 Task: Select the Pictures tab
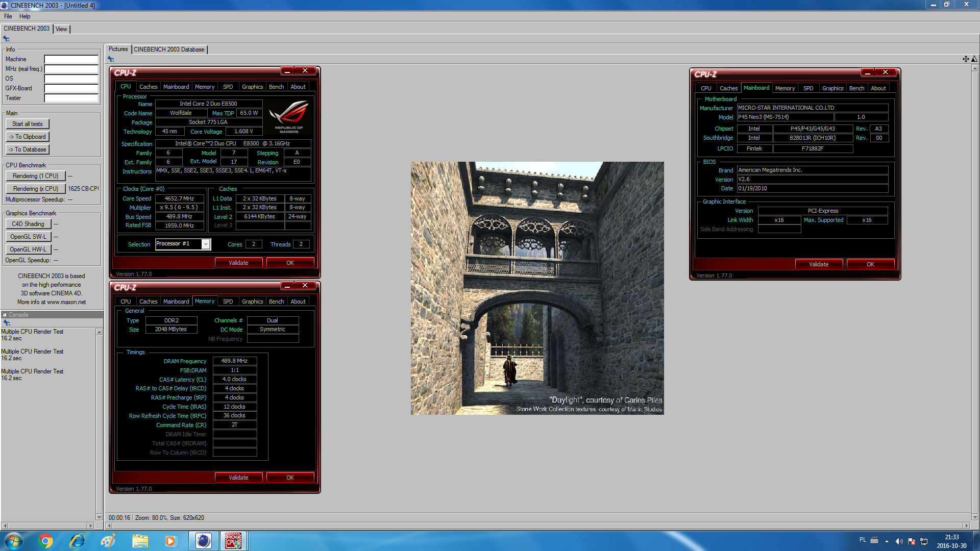(118, 49)
